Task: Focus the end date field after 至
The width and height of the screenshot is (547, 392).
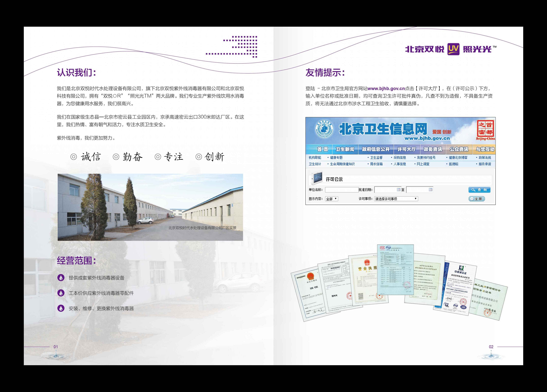Action: 420,190
